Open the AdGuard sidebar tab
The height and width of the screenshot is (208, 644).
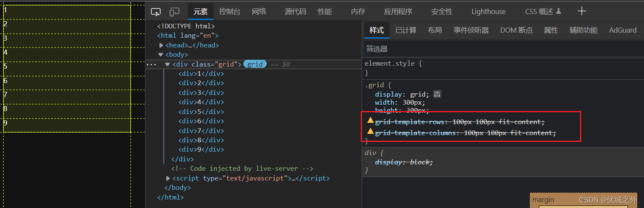point(623,30)
